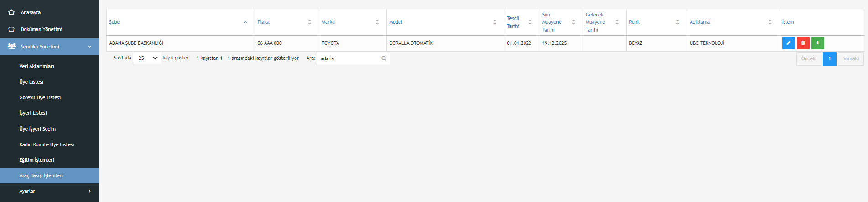Sort by Plaka column header
The height and width of the screenshot is (202, 868).
tap(263, 22)
